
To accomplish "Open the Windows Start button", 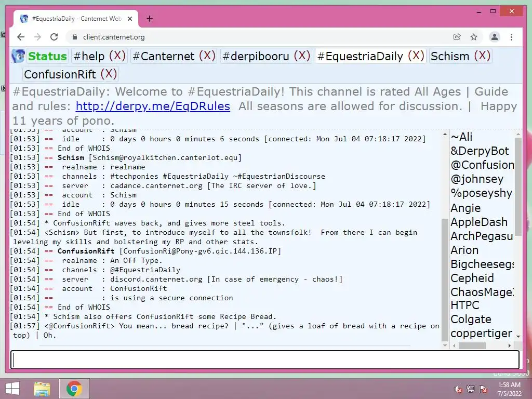I will pos(12,389).
